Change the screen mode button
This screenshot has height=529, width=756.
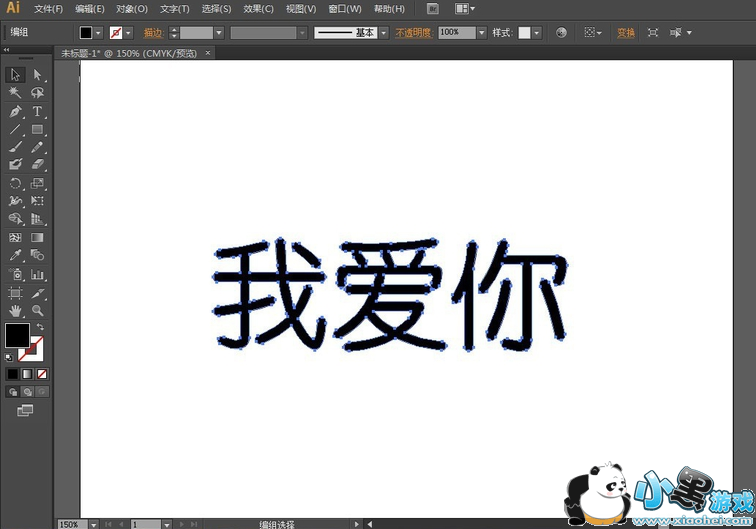25,410
